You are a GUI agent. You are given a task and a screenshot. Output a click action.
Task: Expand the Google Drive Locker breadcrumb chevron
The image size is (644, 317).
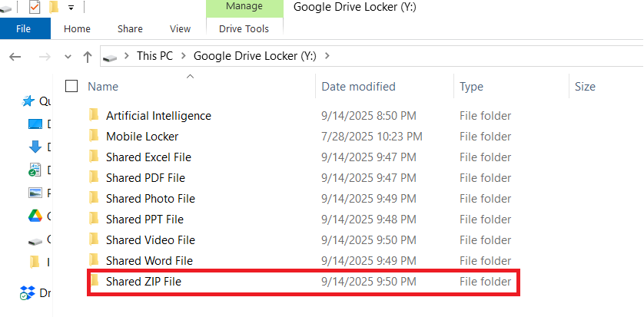(327, 56)
